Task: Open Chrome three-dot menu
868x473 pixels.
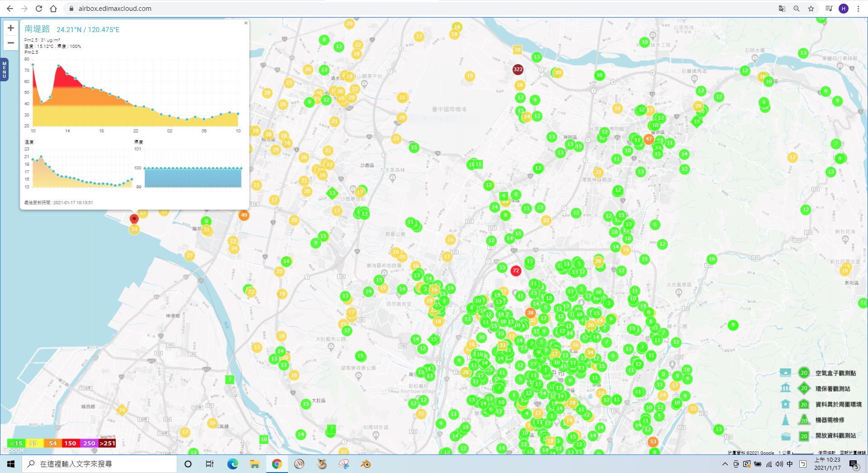Action: tap(858, 9)
